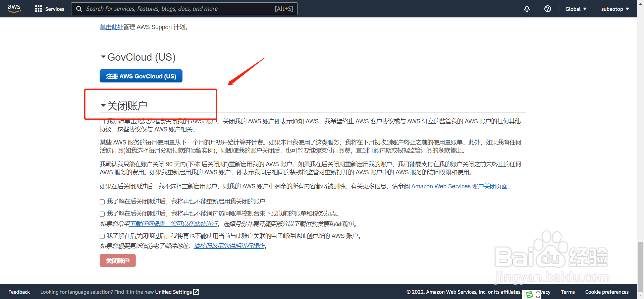Click the vertical scrollbar thumb
The height and width of the screenshot is (299, 644).
tap(640, 267)
